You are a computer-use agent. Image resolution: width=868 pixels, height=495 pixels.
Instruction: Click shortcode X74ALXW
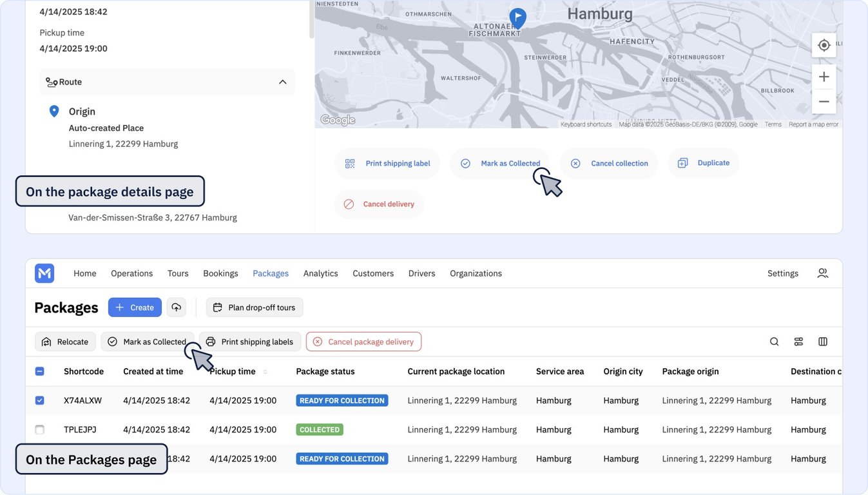click(83, 400)
